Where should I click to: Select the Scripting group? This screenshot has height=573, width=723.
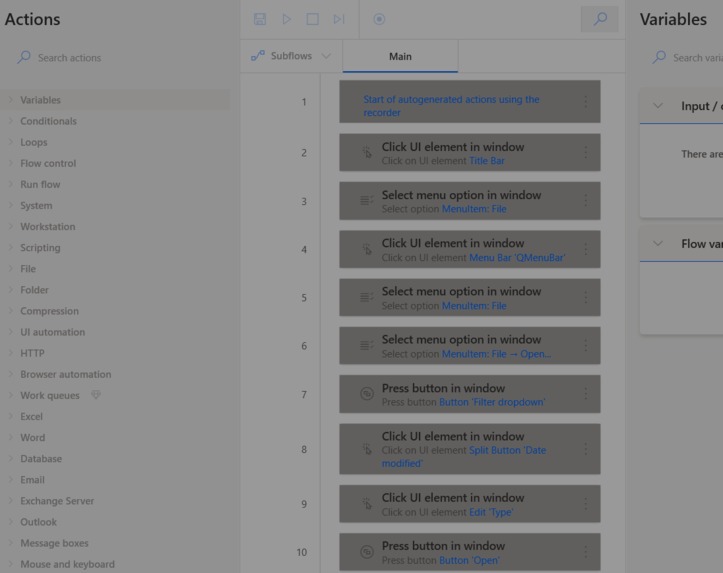click(40, 248)
